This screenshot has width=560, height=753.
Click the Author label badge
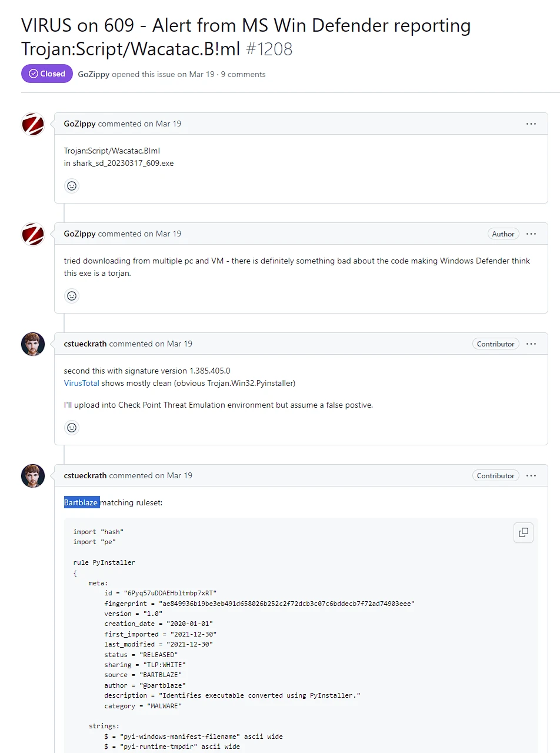coord(503,234)
